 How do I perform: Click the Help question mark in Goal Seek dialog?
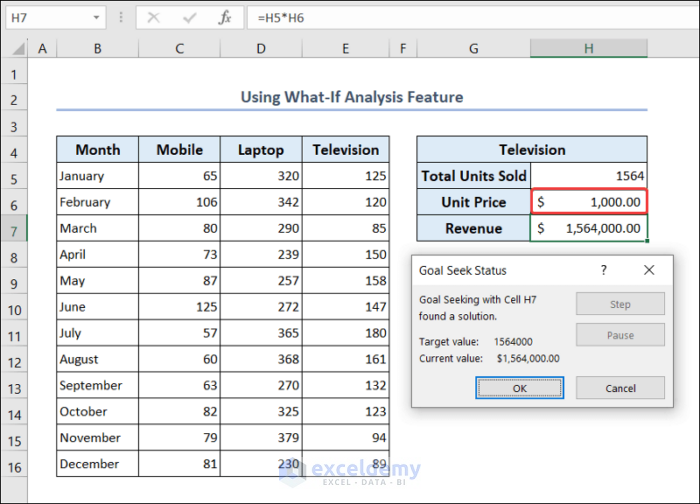pos(603,270)
